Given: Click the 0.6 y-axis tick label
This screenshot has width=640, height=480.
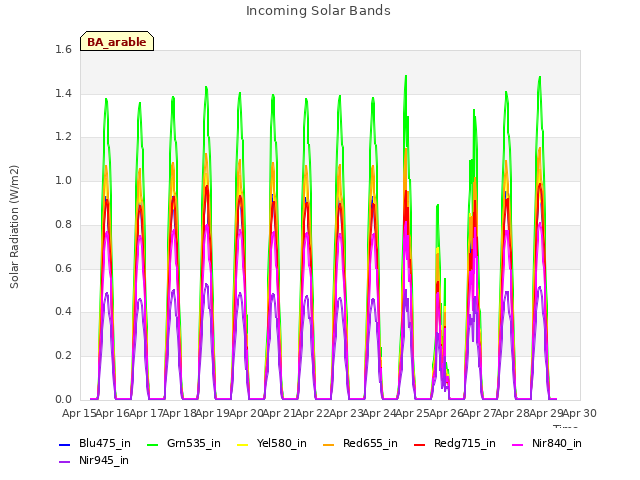Looking at the screenshot, I should (63, 268).
